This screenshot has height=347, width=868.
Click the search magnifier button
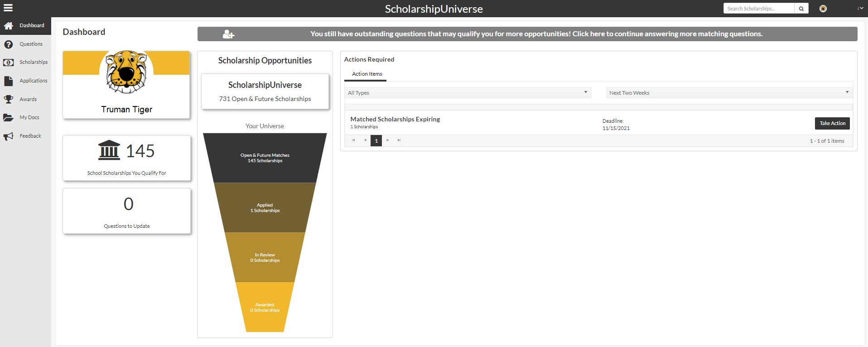click(x=801, y=9)
